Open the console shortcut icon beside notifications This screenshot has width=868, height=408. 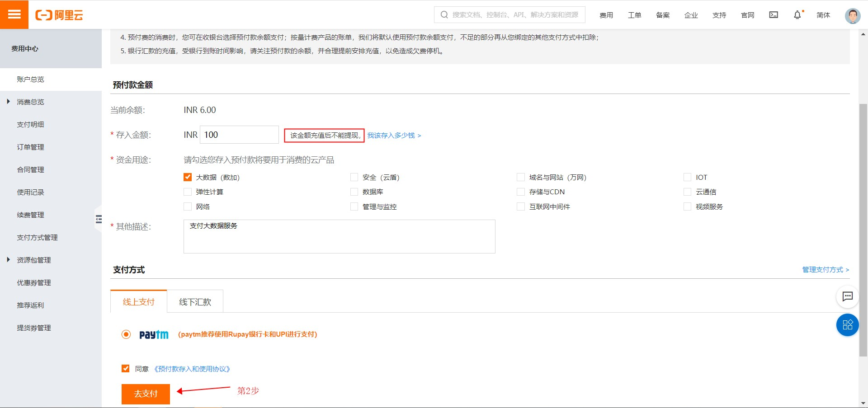pos(774,14)
